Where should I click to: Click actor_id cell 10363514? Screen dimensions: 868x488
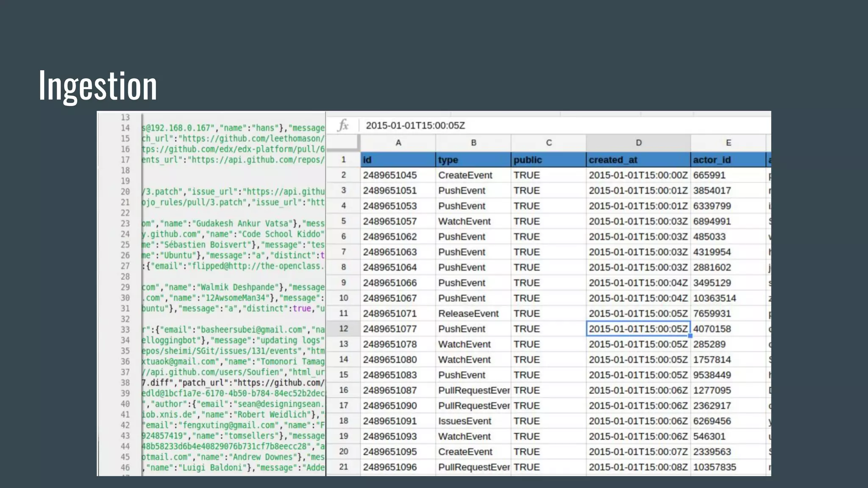tap(715, 298)
